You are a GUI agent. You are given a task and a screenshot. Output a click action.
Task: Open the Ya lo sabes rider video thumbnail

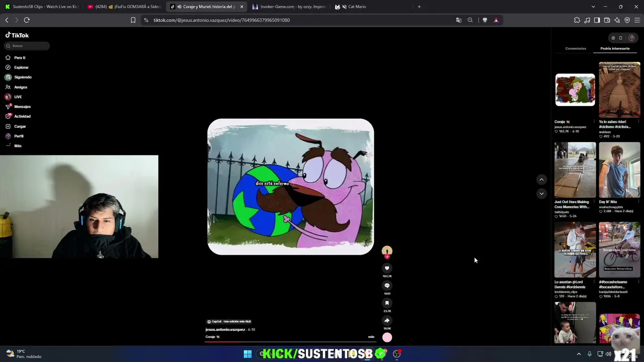[619, 90]
